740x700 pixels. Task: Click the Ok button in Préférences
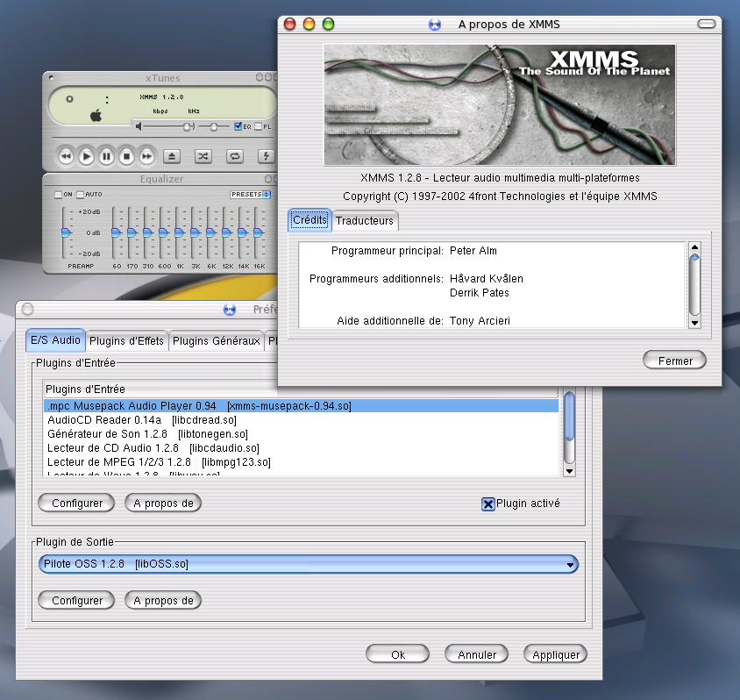click(398, 654)
